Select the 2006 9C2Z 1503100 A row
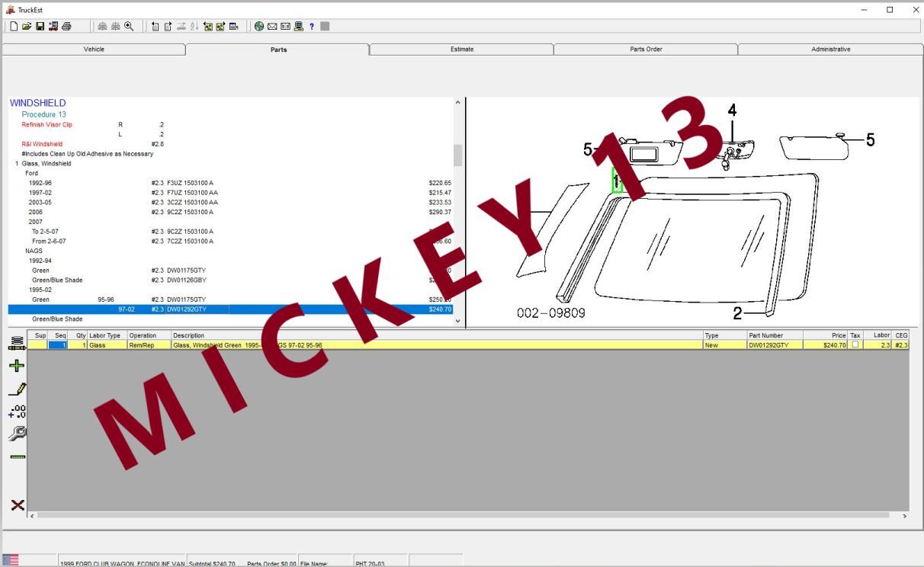This screenshot has height=567, width=924. pyautogui.click(x=230, y=212)
